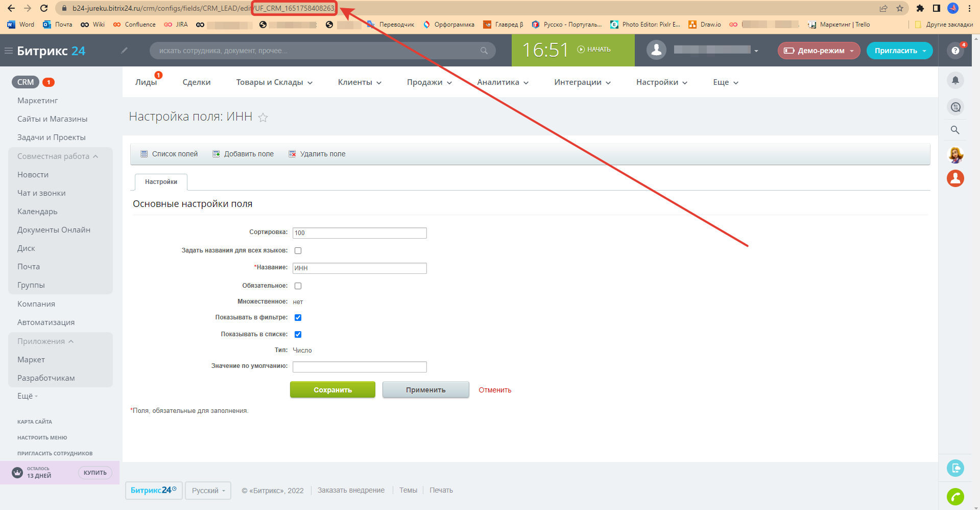Click the Название input field
The height and width of the screenshot is (510, 980).
coord(360,268)
